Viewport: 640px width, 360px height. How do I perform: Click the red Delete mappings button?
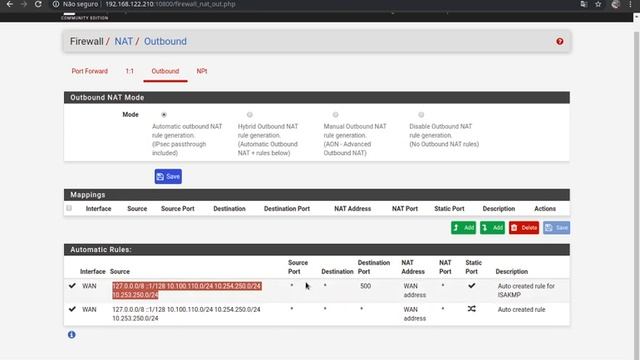[524, 228]
